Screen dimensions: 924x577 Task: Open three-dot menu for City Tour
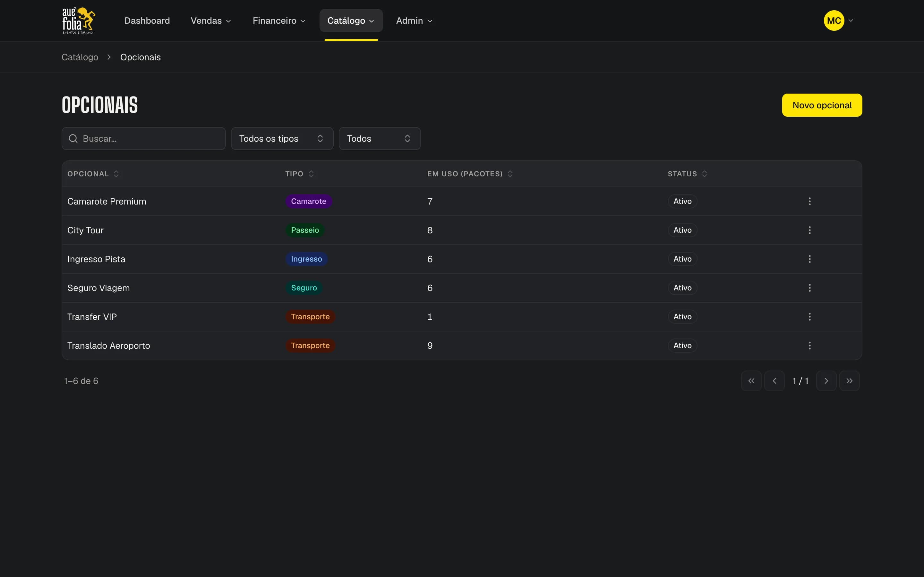click(x=809, y=230)
